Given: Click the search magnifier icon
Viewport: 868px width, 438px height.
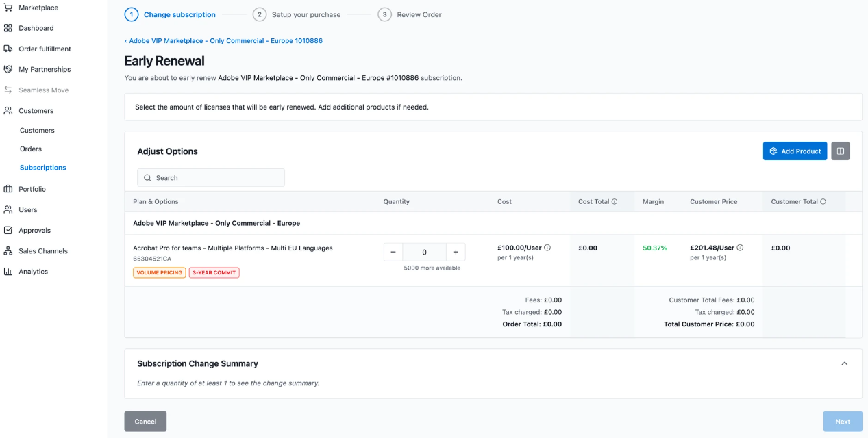Looking at the screenshot, I should [x=147, y=178].
